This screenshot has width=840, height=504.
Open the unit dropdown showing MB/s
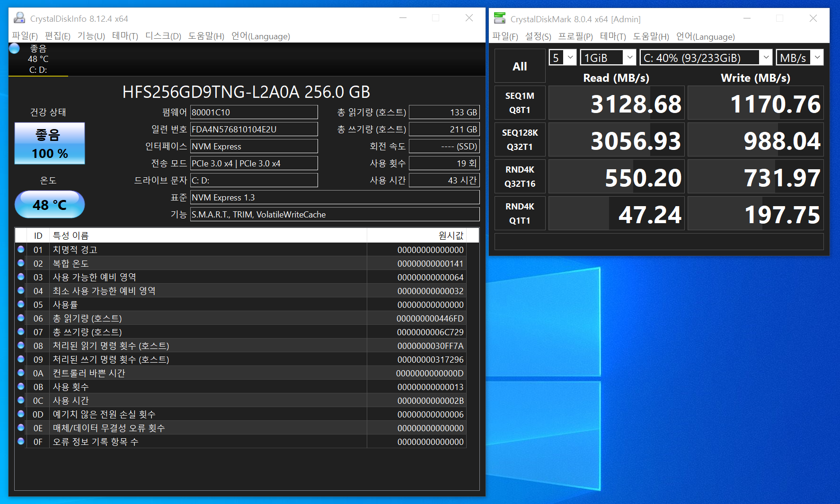click(x=800, y=58)
